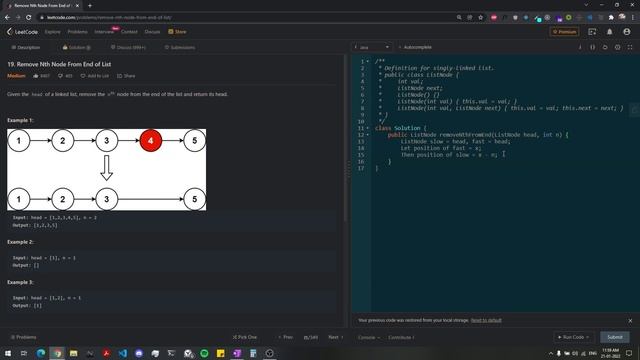This screenshot has height=360, width=640.
Task: Click Add to List
Action: coord(95,76)
